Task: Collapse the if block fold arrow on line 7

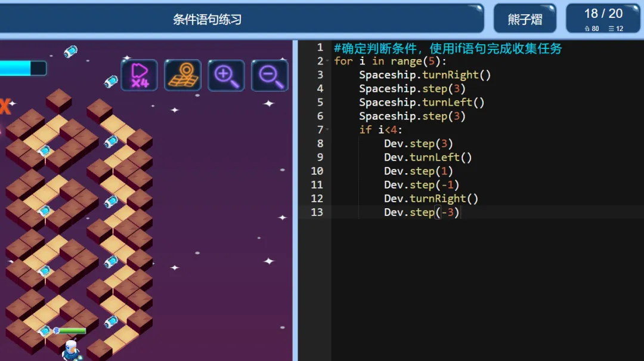Action: [x=327, y=130]
